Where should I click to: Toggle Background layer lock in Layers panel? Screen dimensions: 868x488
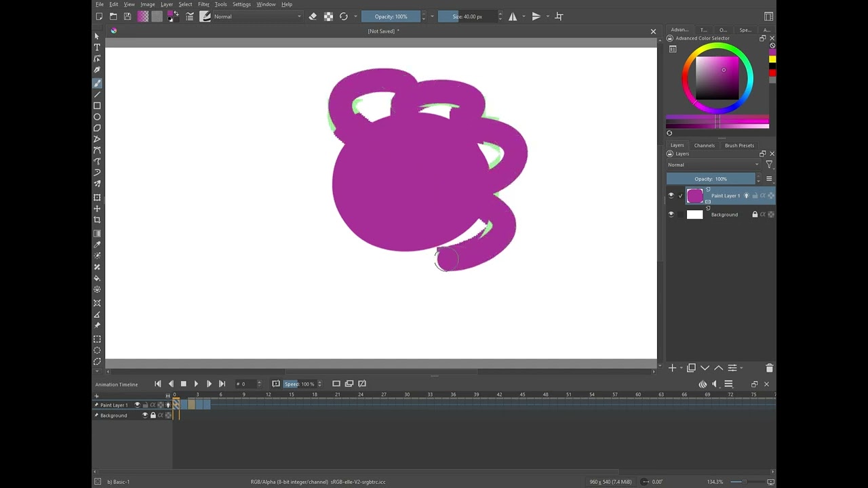coord(755,215)
